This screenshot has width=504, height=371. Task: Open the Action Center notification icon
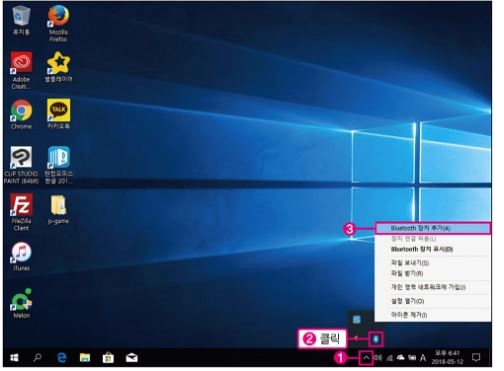476,358
